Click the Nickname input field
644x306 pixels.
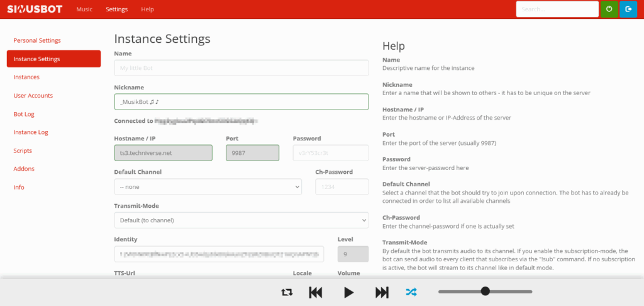(241, 101)
